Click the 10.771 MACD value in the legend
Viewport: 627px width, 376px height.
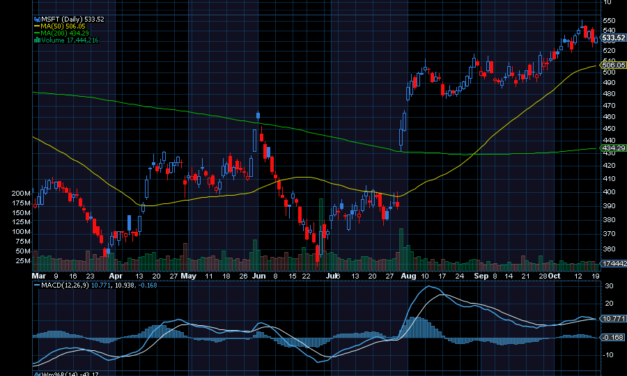(102, 286)
